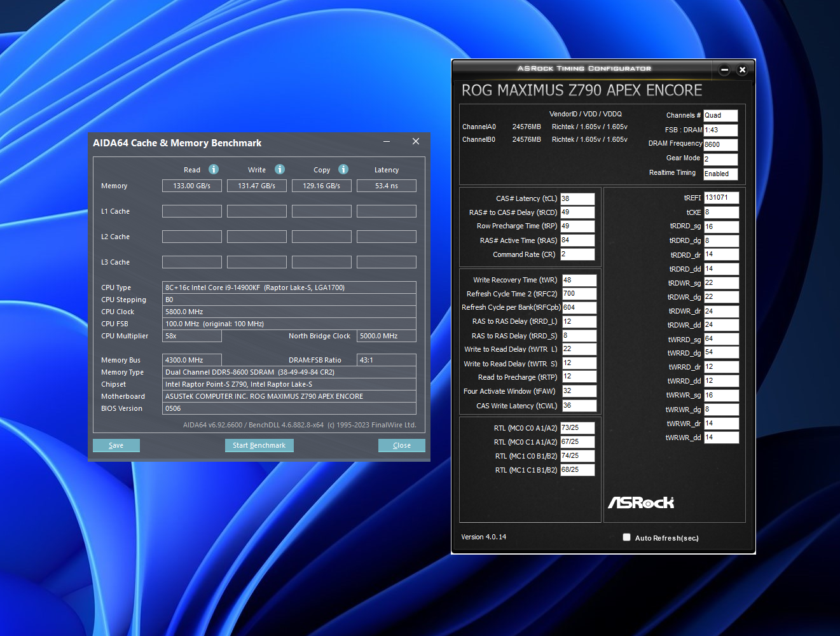Click the tRDRD_sg field

click(721, 227)
